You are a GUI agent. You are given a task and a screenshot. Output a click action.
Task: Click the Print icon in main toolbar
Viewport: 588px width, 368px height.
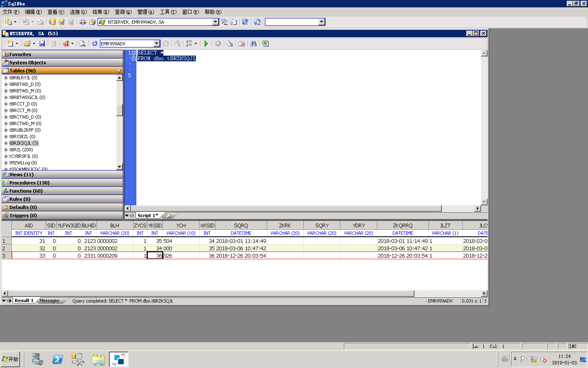[x=83, y=22]
